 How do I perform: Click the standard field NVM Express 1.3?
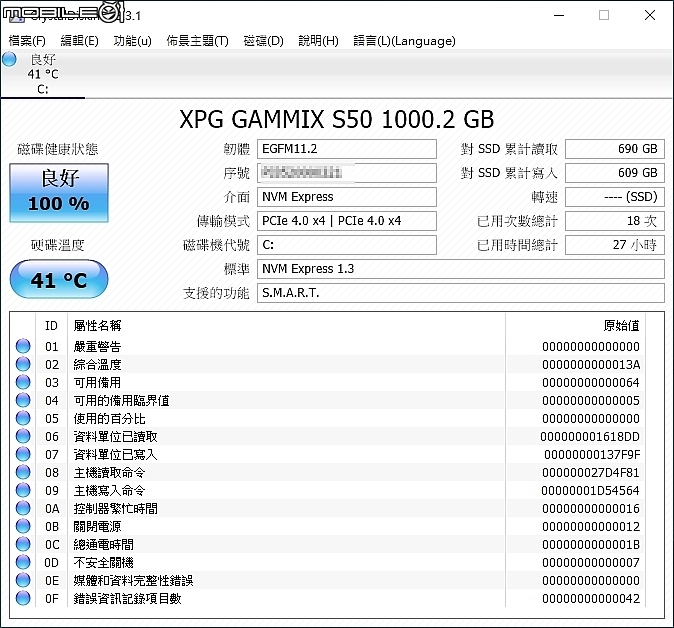pyautogui.click(x=461, y=269)
